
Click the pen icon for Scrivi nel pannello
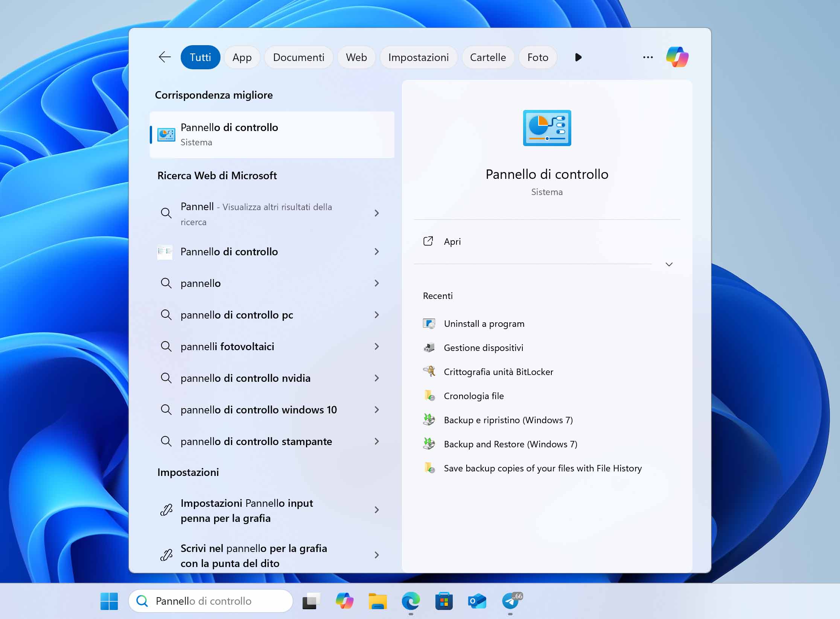(166, 555)
